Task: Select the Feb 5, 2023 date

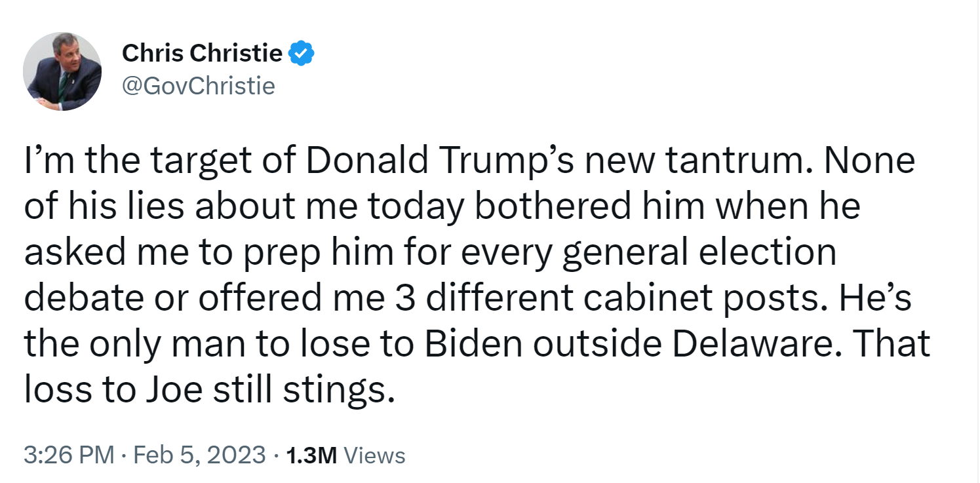Action: pos(200,455)
